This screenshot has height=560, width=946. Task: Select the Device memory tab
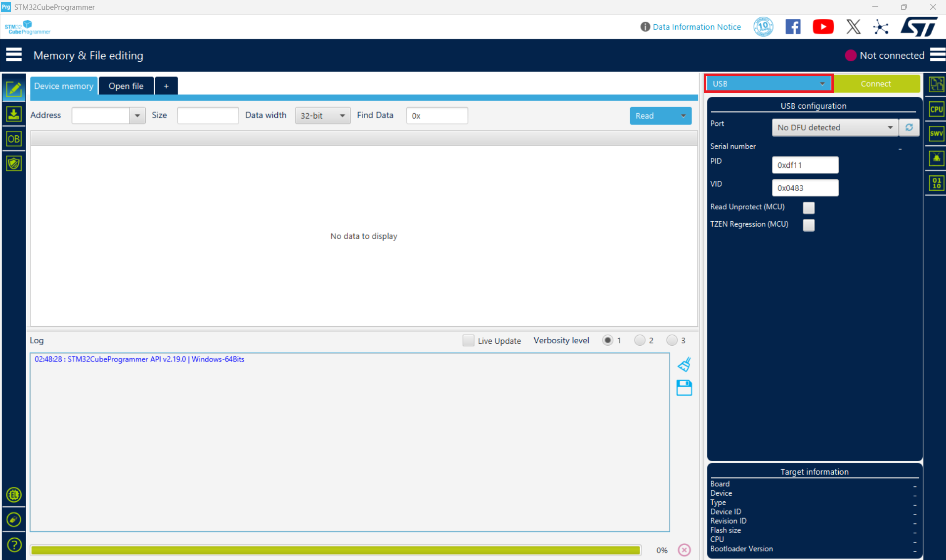(64, 86)
